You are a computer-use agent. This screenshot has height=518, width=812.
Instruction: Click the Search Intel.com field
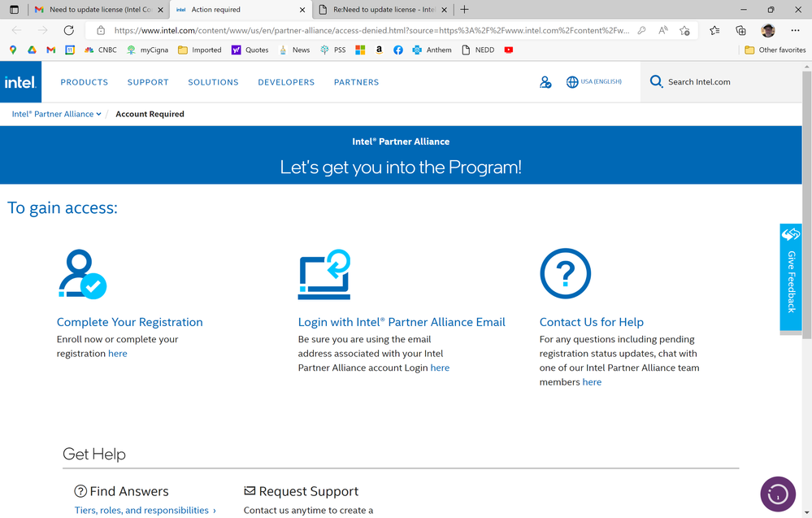coord(721,82)
